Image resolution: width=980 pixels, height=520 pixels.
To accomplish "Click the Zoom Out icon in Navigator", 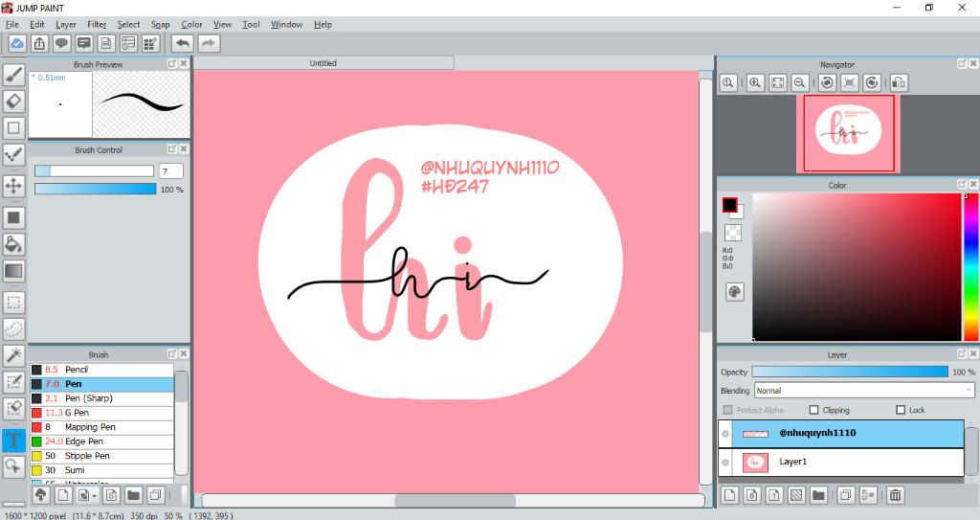I will click(799, 82).
